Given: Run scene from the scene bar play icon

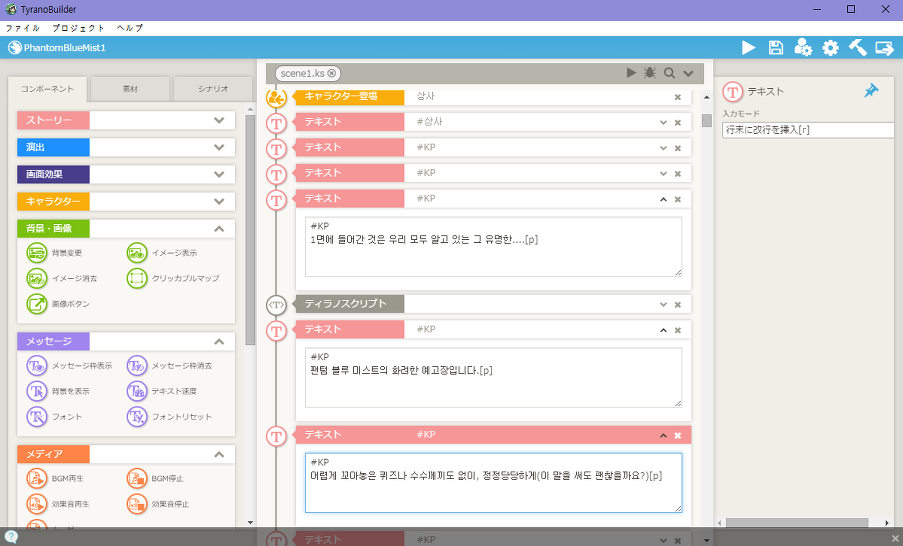Looking at the screenshot, I should [631, 73].
